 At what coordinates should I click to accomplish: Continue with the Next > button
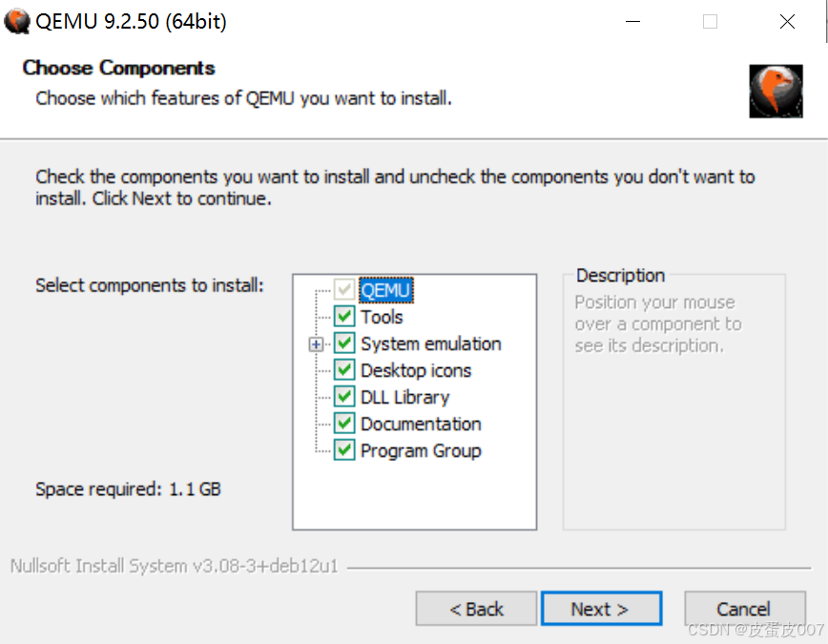pos(602,609)
